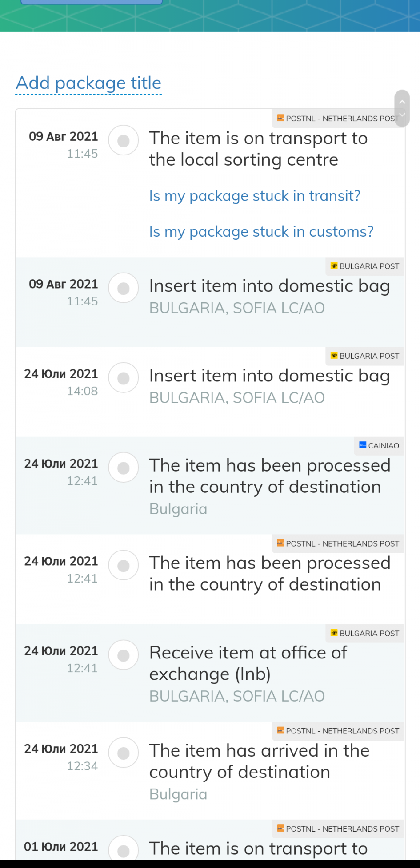This screenshot has width=420, height=868.
Task: Open "Is my package stuck in transit?" link
Action: (x=255, y=196)
